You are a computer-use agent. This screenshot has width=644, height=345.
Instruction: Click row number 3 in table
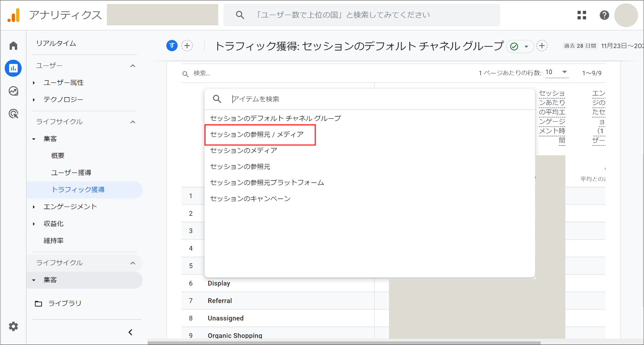191,231
